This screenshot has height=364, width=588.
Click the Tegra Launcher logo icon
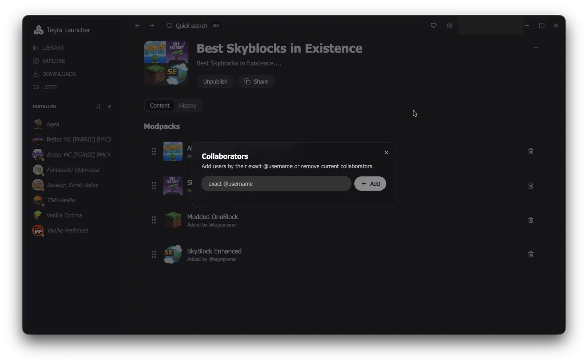point(38,30)
